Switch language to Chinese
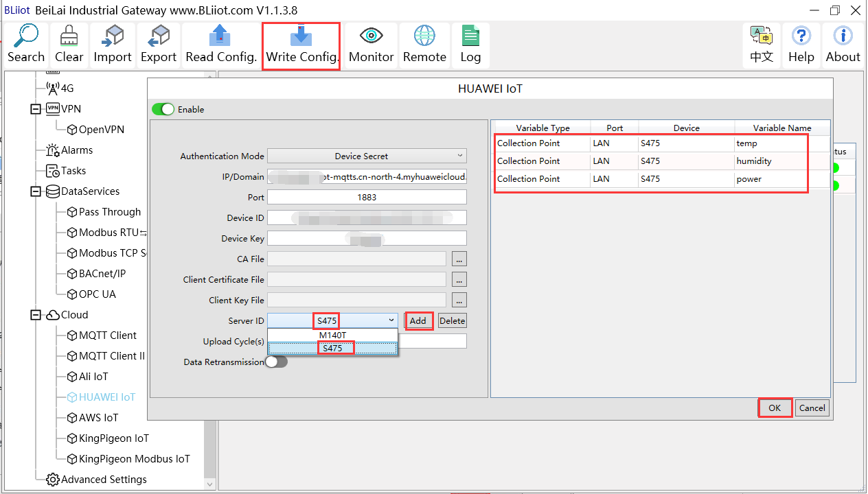This screenshot has height=494, width=868. 762,45
